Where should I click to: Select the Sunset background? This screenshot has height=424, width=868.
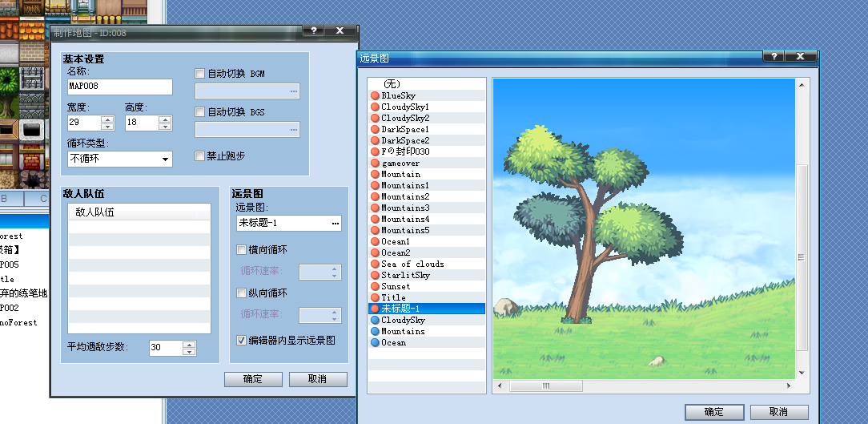coord(426,287)
